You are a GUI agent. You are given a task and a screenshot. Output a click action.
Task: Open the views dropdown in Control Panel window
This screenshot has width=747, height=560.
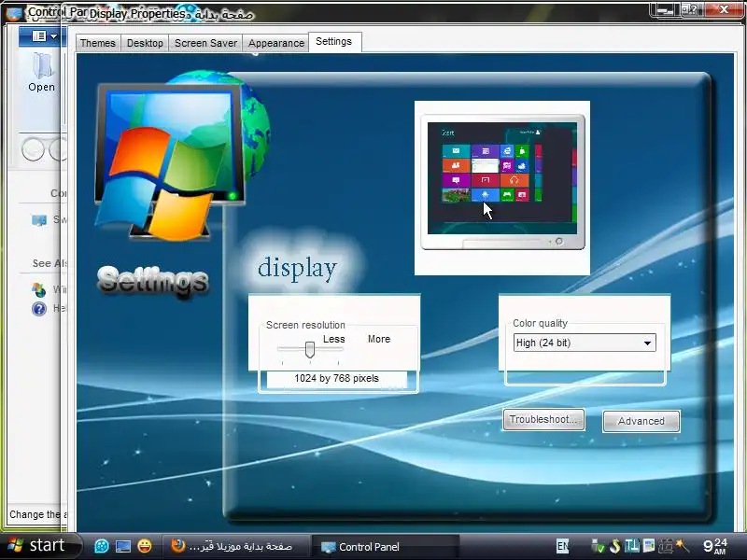pyautogui.click(x=44, y=36)
